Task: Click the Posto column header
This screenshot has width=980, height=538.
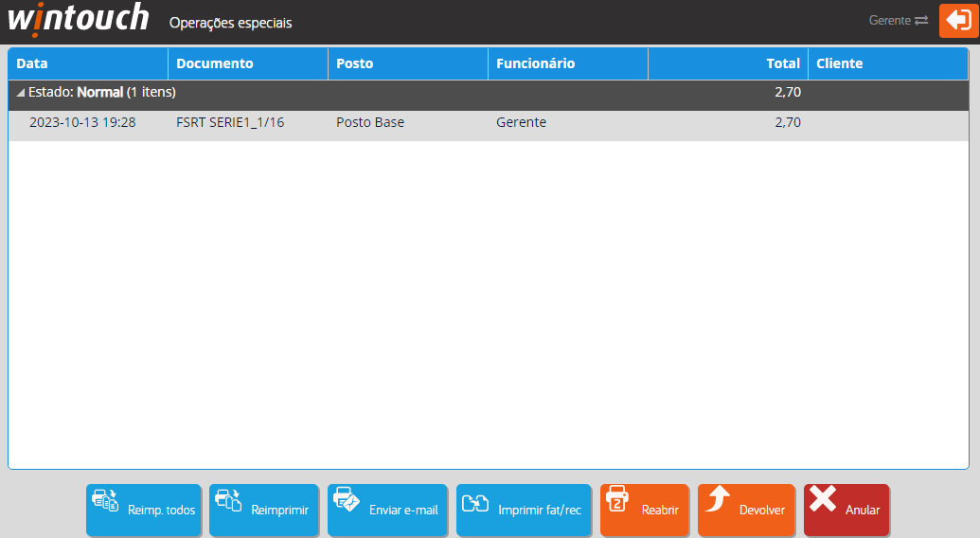Action: point(407,63)
